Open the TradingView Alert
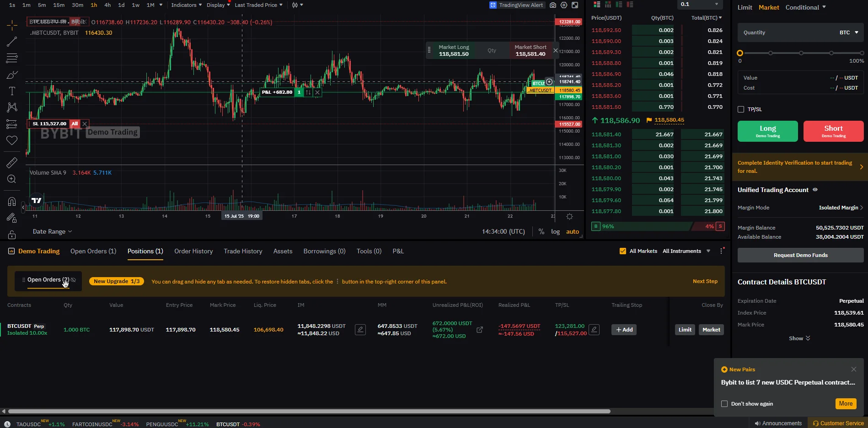The width and height of the screenshot is (868, 428). pos(516,5)
